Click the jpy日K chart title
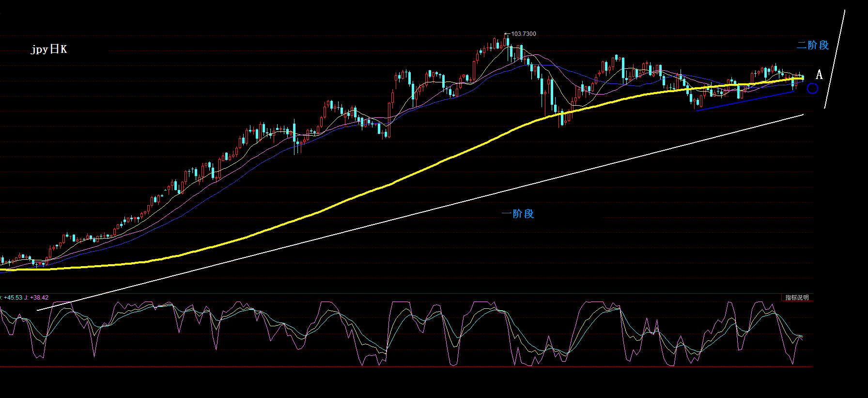Image resolution: width=868 pixels, height=398 pixels. [49, 49]
